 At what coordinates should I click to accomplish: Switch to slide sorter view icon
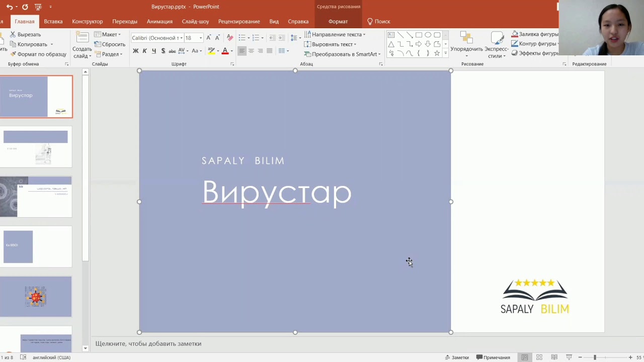[539, 357]
